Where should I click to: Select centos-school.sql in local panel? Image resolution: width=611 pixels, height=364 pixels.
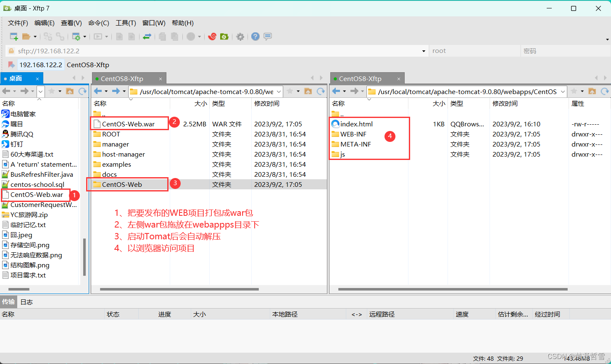[37, 185]
